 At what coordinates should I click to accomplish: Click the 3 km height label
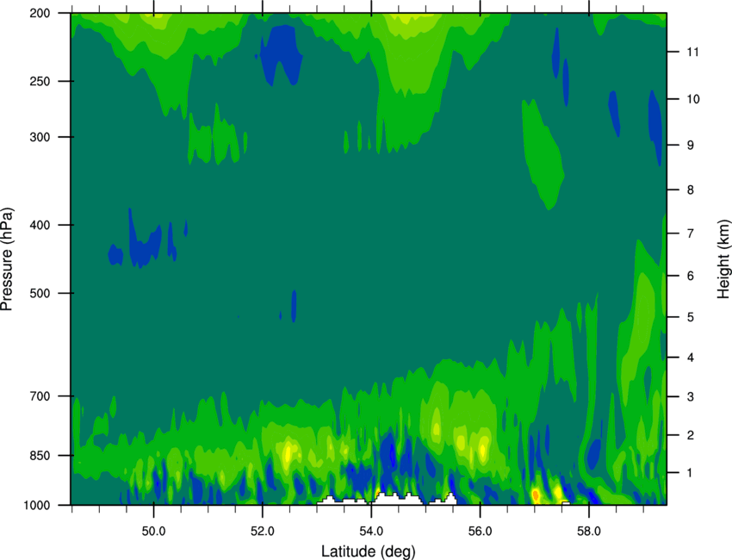(x=691, y=397)
